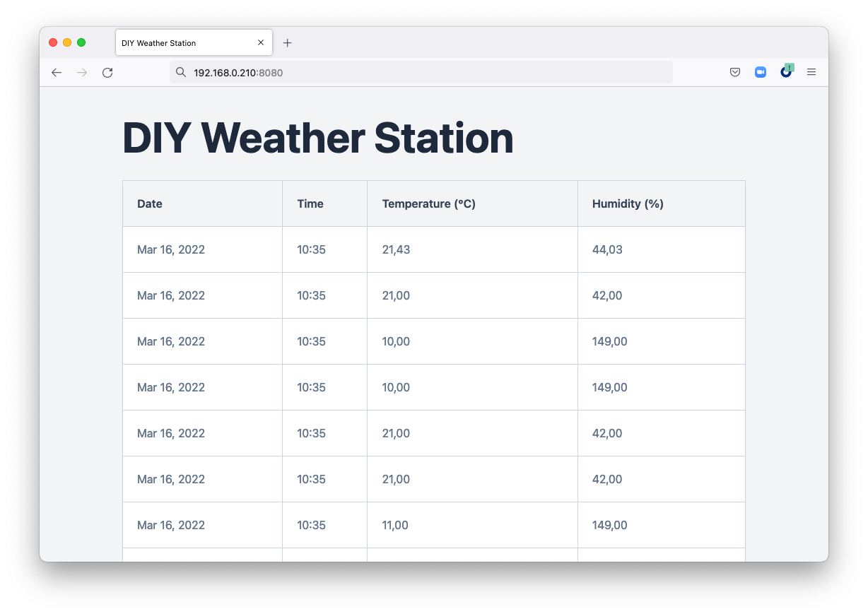Open the Zoom extension icon

click(761, 72)
